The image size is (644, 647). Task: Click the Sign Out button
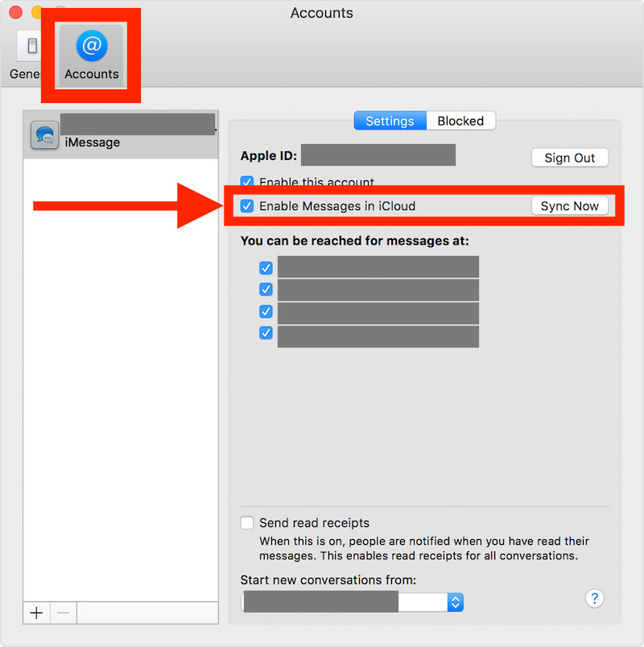(570, 158)
